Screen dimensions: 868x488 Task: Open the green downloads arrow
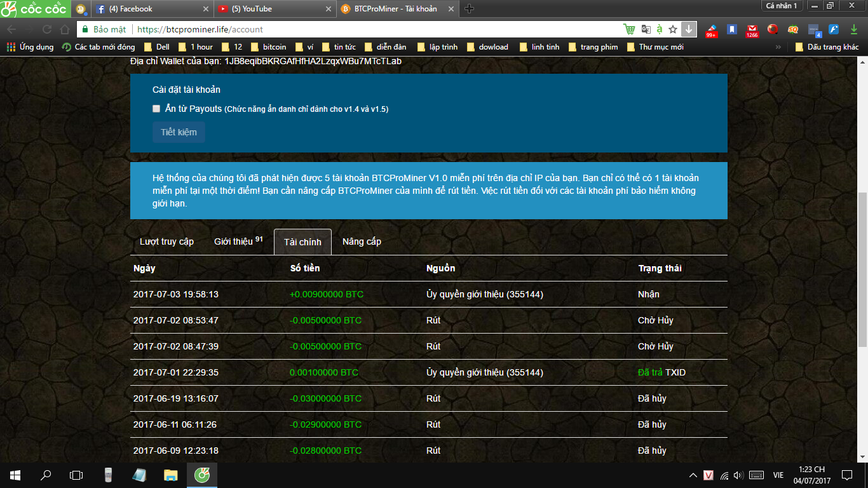point(855,29)
